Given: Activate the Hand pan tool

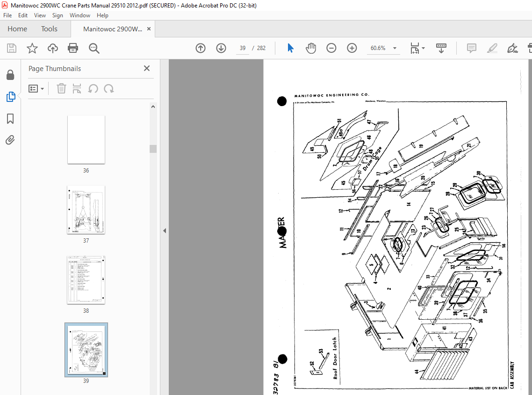Looking at the screenshot, I should (311, 48).
